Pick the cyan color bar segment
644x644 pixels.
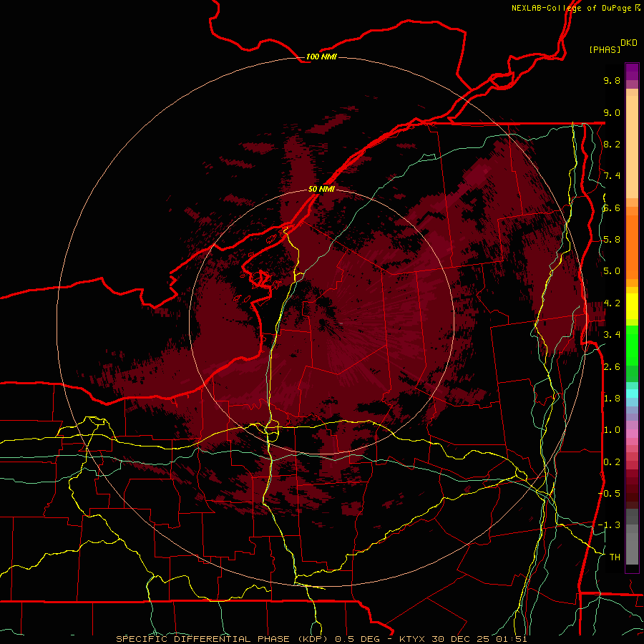(632, 393)
